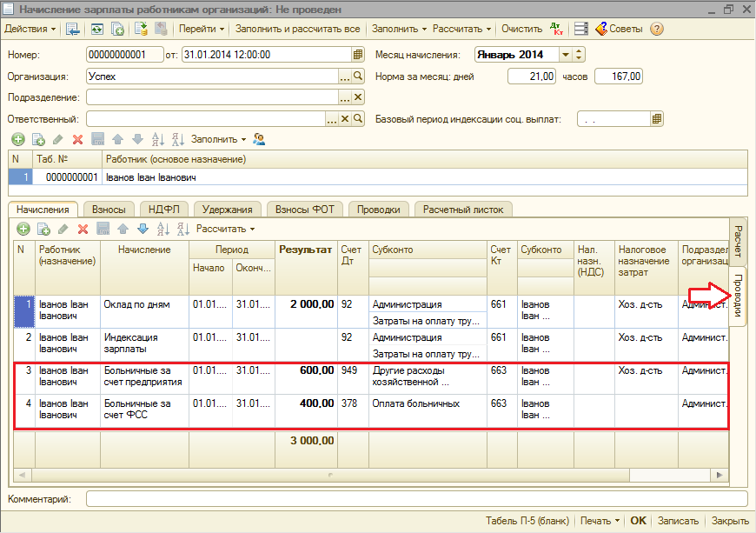Viewport: 756px width, 533px height.
Task: Select Больничные за счет предприятия cell
Action: click(144, 377)
